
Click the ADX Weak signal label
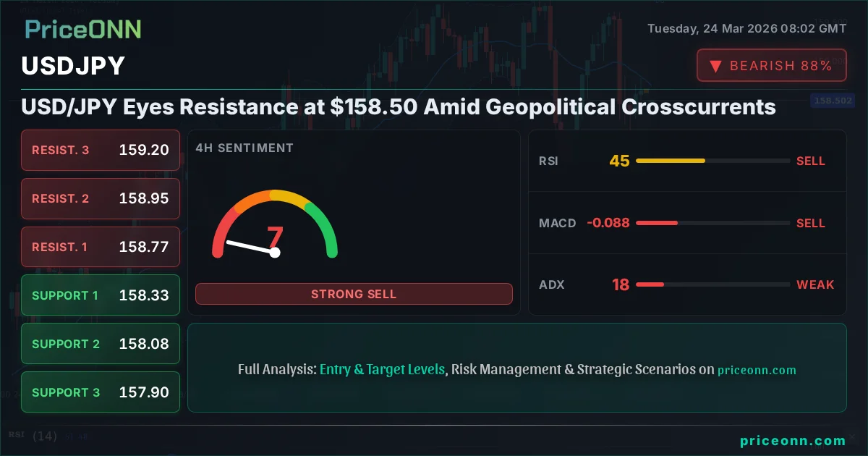(x=815, y=284)
